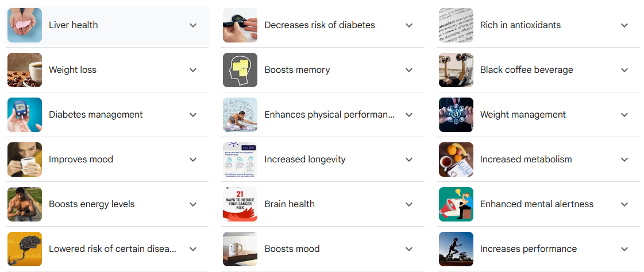This screenshot has width=644, height=272.
Task: Click the head silhouette icon for Boosts memory
Action: 240,70
